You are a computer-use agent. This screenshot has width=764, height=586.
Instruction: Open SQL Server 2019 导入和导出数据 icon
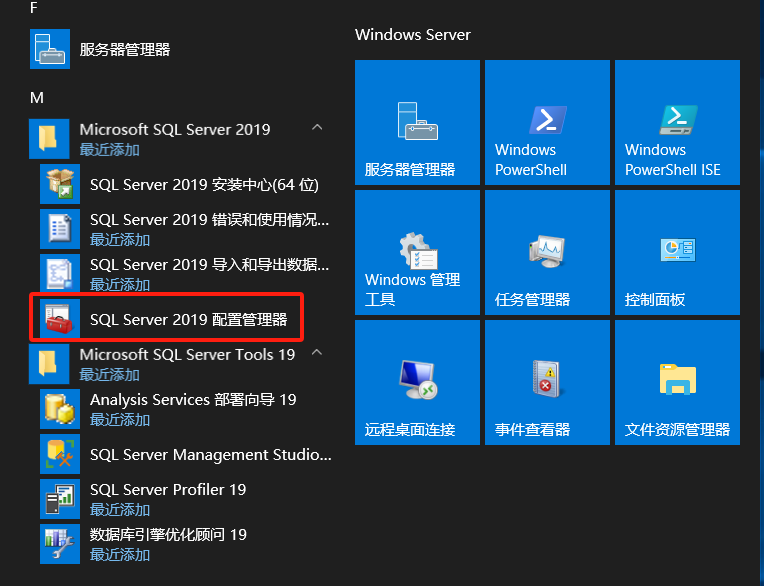[59, 274]
